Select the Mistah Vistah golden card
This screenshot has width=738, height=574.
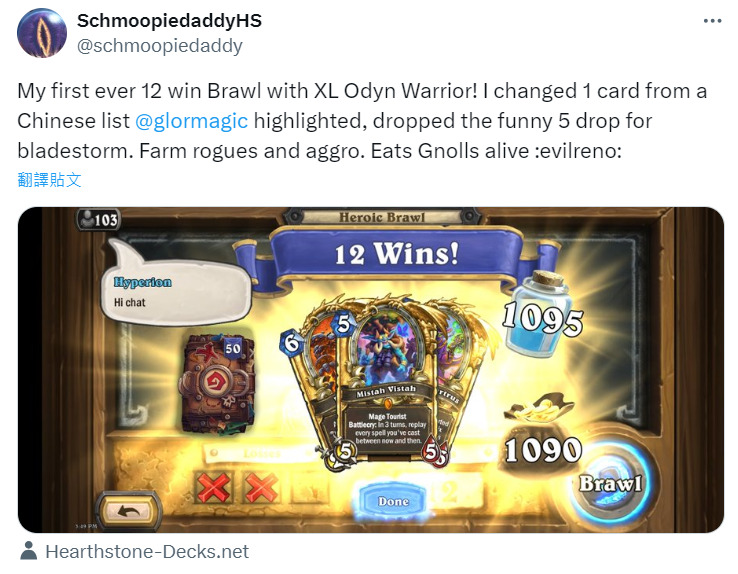click(x=387, y=383)
